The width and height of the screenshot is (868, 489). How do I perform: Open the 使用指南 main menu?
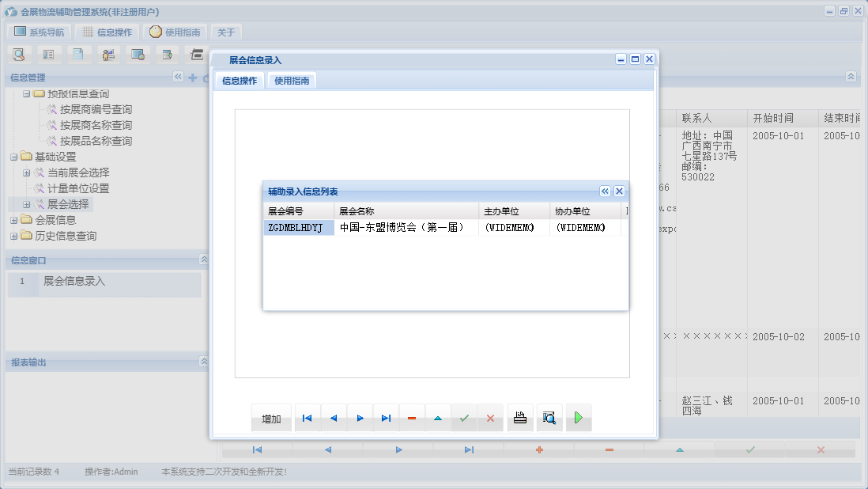point(175,32)
